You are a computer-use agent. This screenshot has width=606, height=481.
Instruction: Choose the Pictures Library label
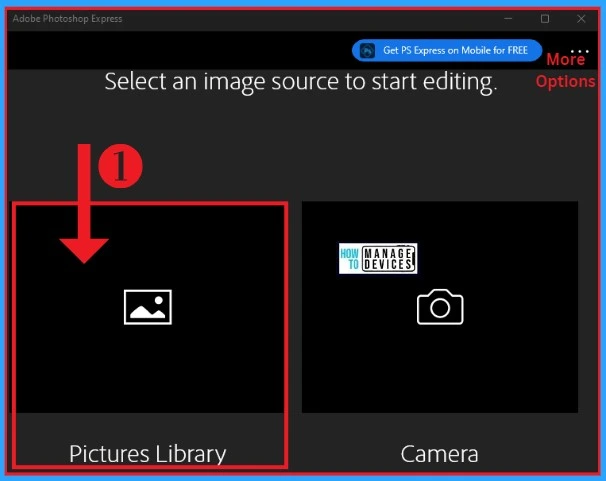[148, 454]
